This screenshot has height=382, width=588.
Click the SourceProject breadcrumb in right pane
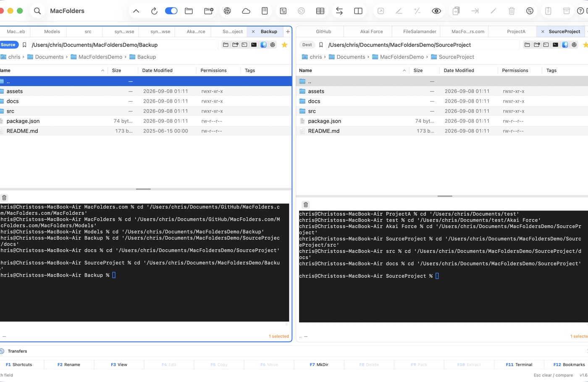click(x=452, y=57)
